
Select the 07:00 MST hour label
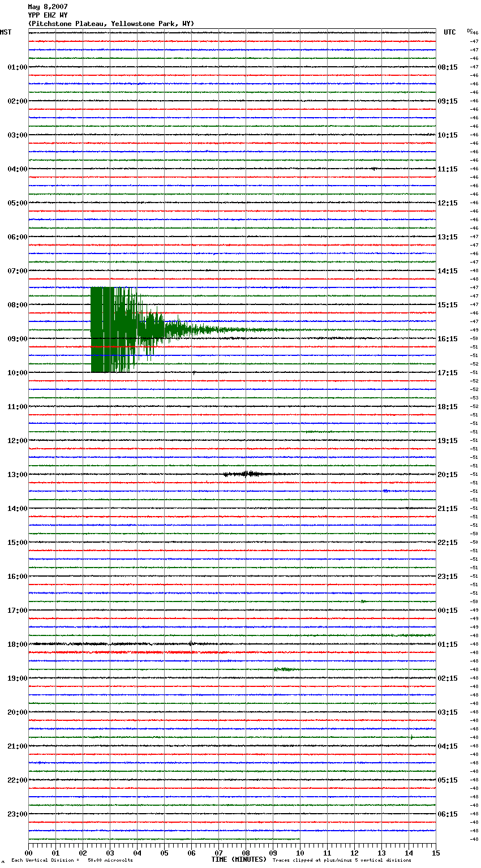click(18, 271)
